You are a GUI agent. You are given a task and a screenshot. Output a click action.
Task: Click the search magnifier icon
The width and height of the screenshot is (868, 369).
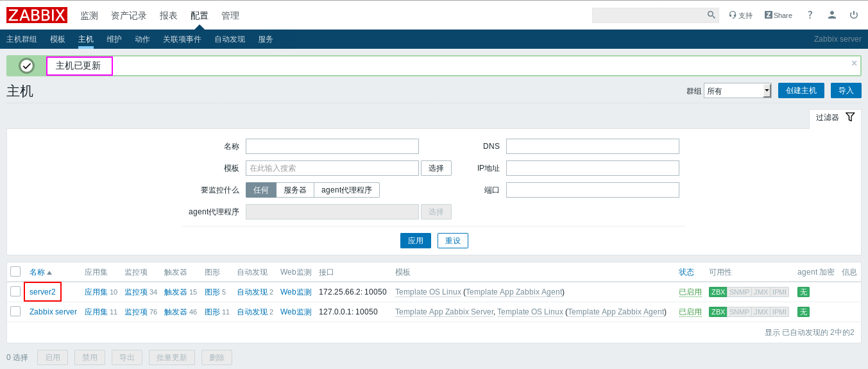pyautogui.click(x=711, y=15)
